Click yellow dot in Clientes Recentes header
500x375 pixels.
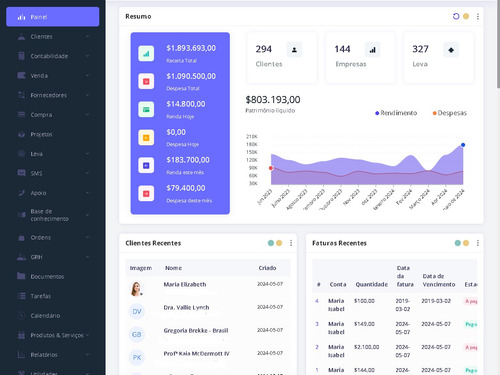coord(279,243)
